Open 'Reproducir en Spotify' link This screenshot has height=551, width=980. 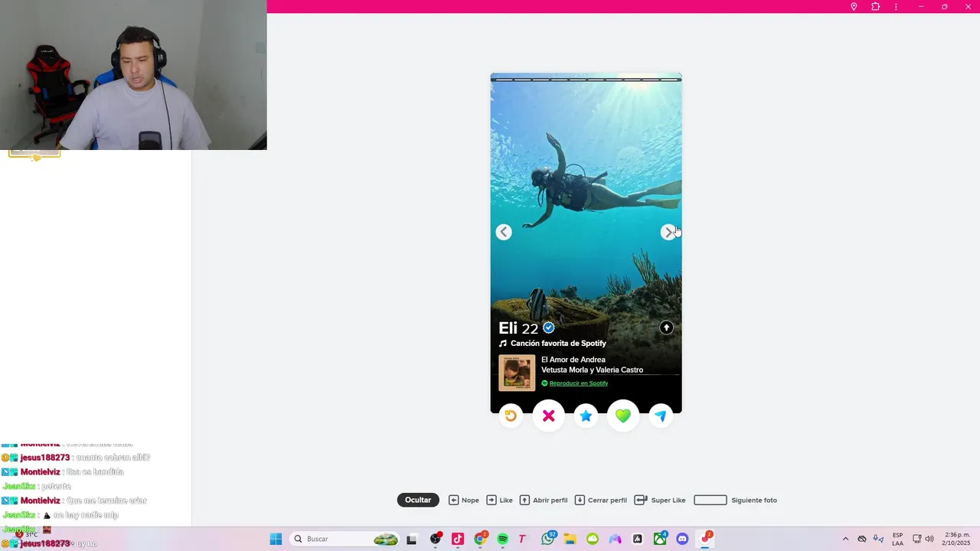[578, 383]
